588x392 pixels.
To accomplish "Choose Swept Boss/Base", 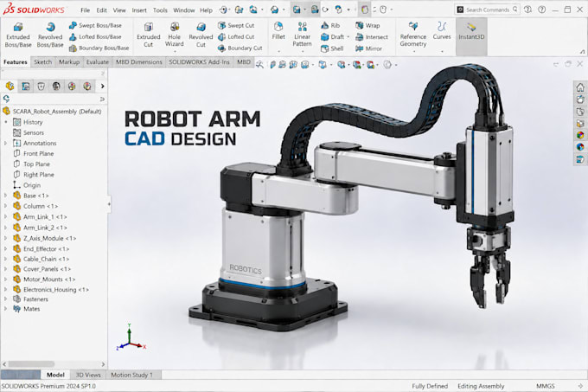I will tap(96, 25).
